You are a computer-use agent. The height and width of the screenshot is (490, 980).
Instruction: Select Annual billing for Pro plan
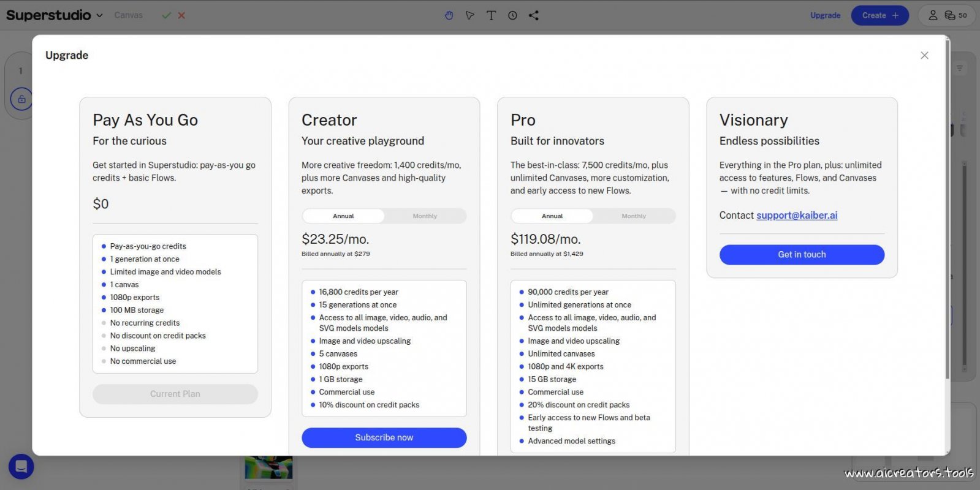pyautogui.click(x=552, y=216)
